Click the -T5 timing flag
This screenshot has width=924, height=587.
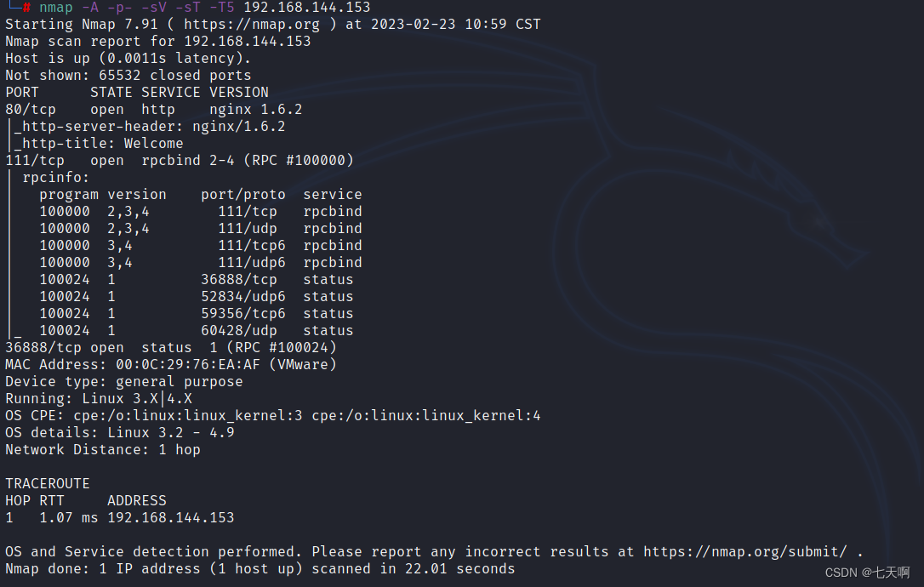point(221,7)
